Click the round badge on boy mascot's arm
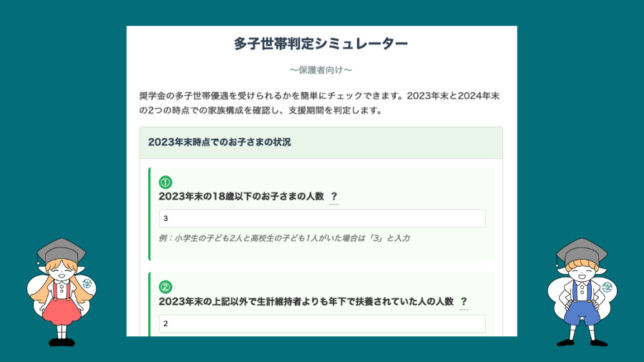The height and width of the screenshot is (362, 644). [x=608, y=288]
